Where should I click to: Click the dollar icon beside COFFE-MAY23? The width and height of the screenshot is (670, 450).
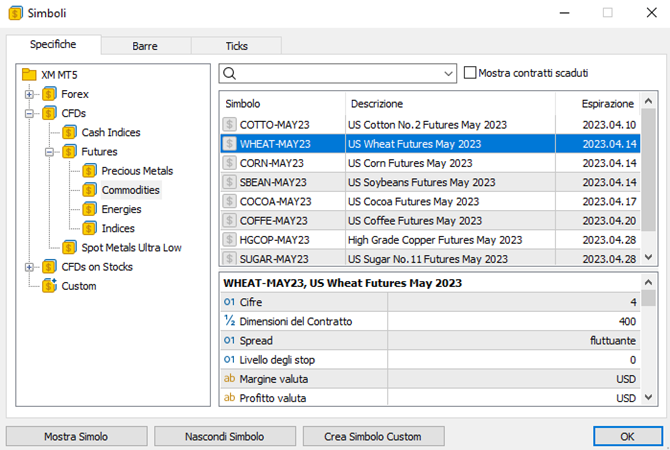click(x=229, y=221)
